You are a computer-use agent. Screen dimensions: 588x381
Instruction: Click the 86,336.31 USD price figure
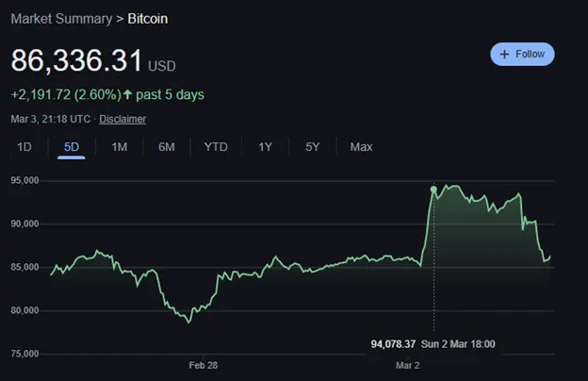93,60
